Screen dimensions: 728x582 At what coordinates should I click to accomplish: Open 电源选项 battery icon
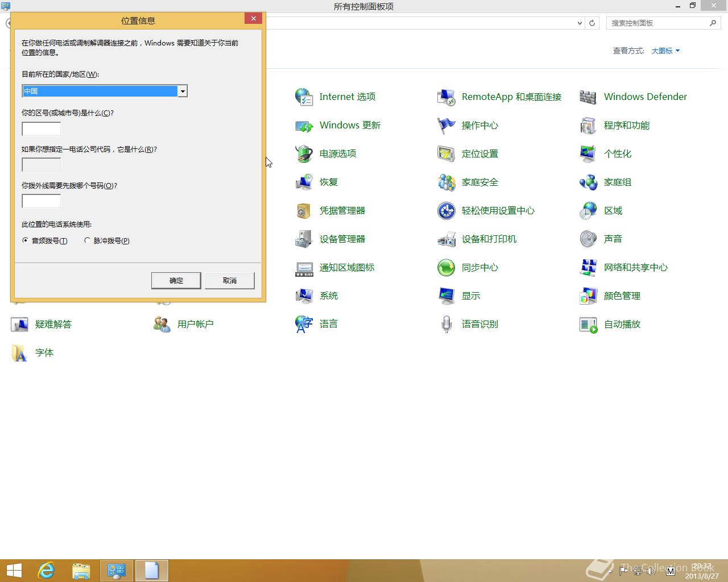point(304,153)
